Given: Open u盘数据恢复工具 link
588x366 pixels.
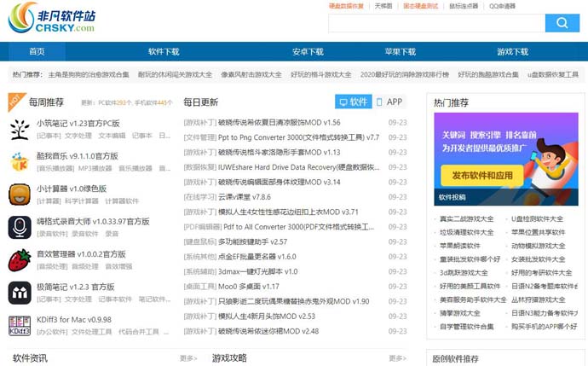Looking at the screenshot, I should (553, 74).
